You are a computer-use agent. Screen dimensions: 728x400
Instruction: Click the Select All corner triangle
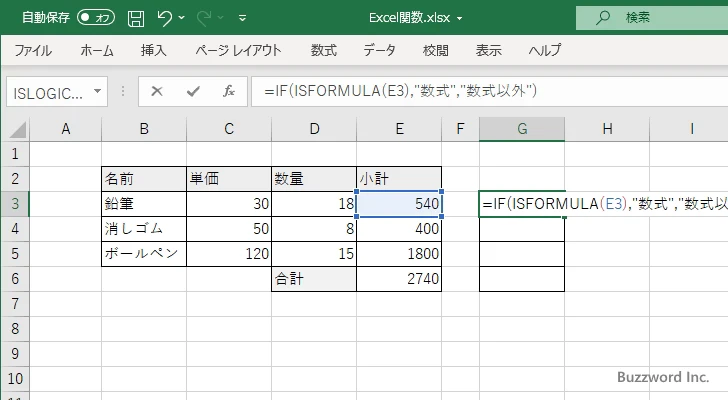tap(18, 129)
